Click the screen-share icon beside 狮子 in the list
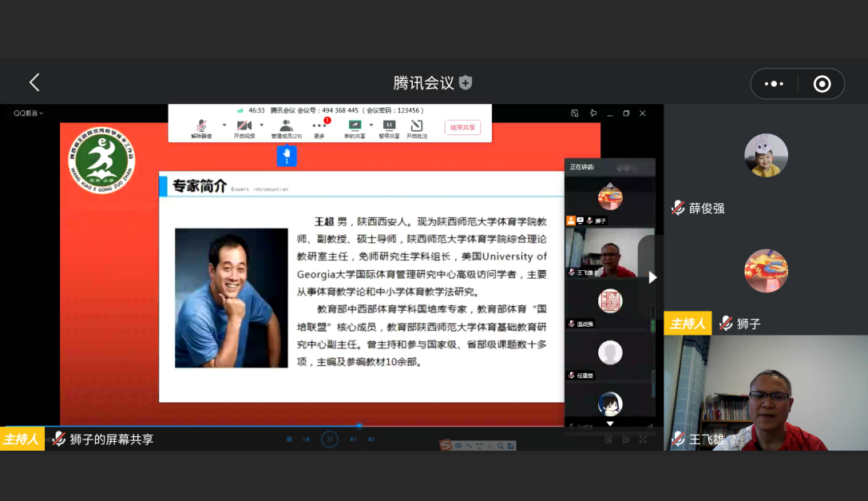The width and height of the screenshot is (868, 501). 581,221
